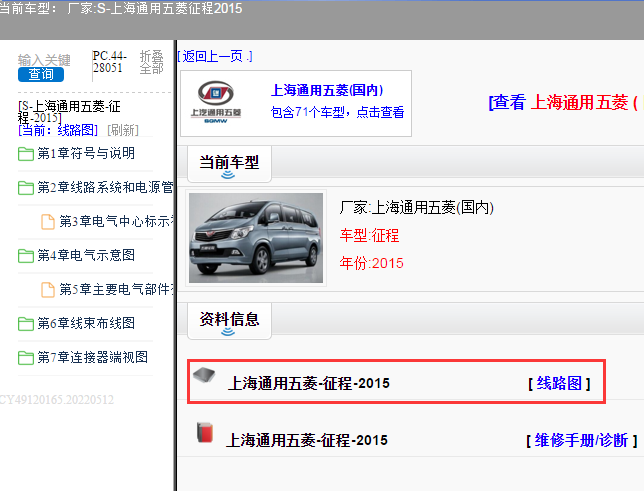The image size is (644, 491).
Task: Click the 返回上一页 link
Action: tap(215, 56)
